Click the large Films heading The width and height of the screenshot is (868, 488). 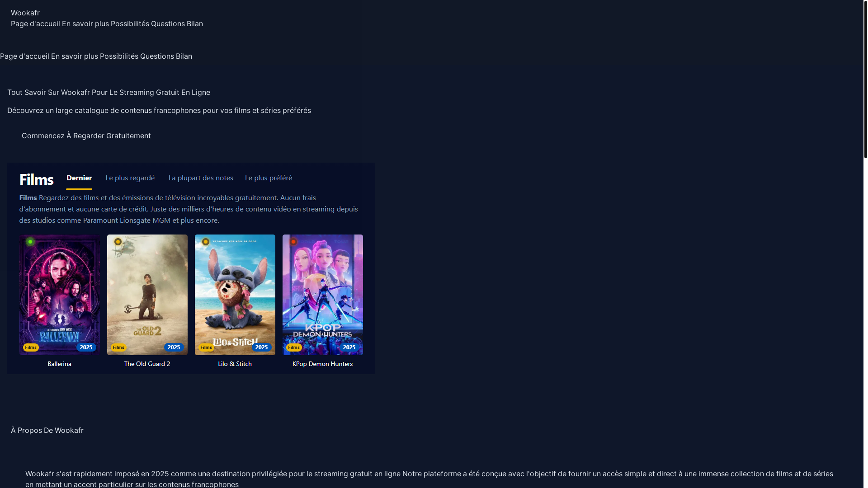[x=37, y=179]
